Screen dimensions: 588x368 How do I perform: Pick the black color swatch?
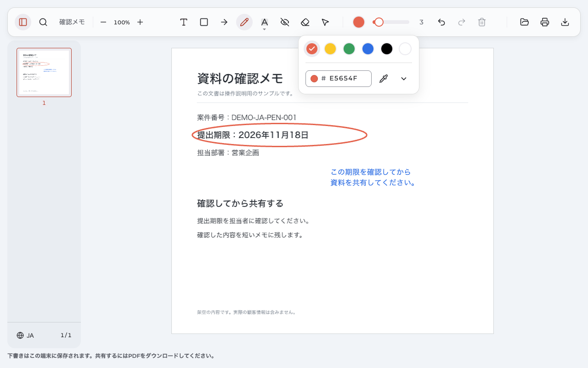click(387, 49)
